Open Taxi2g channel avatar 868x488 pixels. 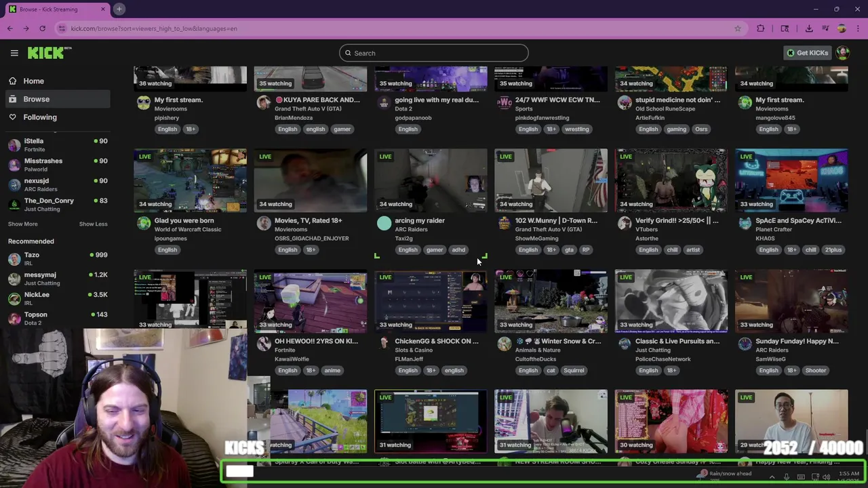[384, 223]
